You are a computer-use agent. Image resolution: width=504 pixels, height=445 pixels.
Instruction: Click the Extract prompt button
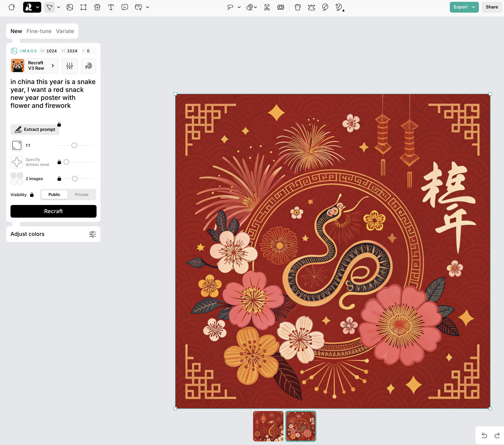[35, 129]
